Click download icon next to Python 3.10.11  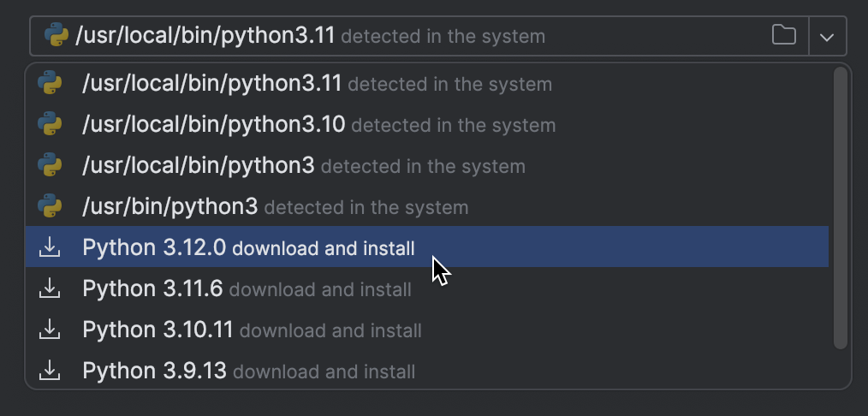[50, 330]
